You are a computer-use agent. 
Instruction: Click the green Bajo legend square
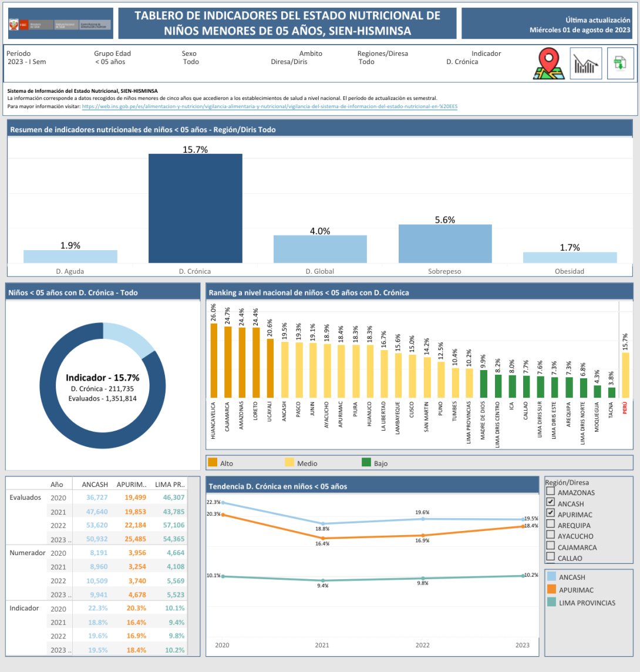pos(366,463)
